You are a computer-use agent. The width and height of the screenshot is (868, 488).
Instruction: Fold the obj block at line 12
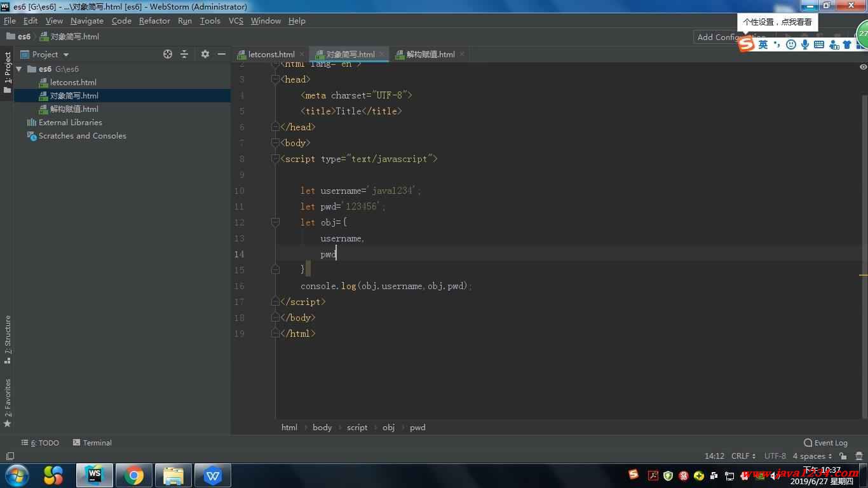(275, 222)
